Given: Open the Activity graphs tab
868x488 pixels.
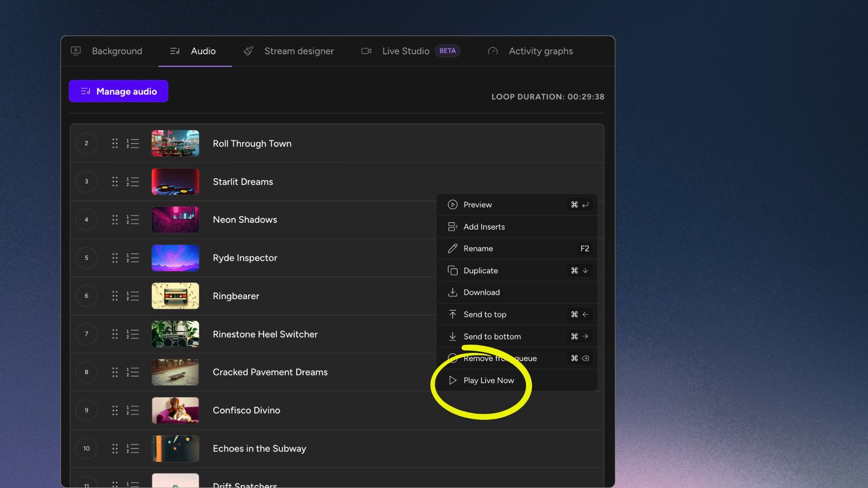Looking at the screenshot, I should [x=540, y=51].
